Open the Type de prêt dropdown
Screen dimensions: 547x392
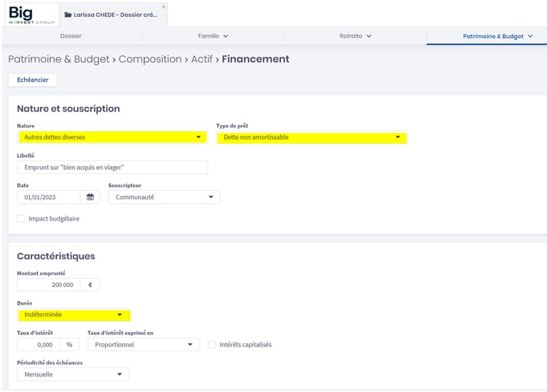pos(311,137)
